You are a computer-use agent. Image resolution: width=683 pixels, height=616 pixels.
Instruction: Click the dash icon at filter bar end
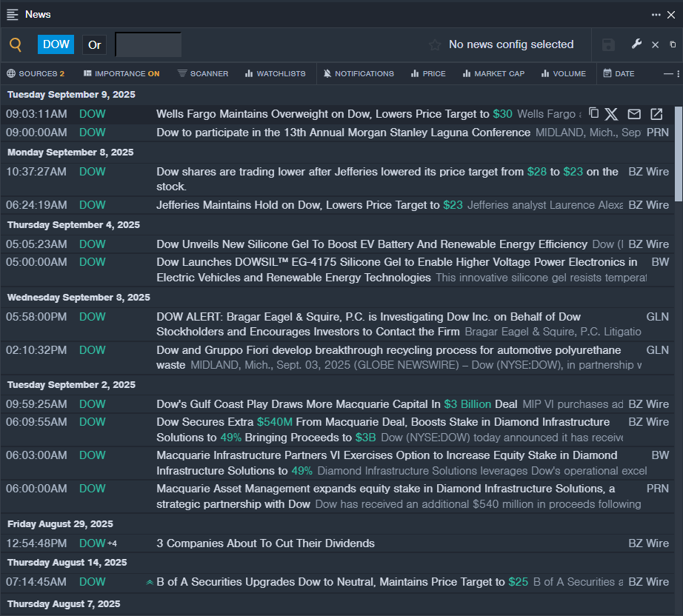[x=668, y=74]
